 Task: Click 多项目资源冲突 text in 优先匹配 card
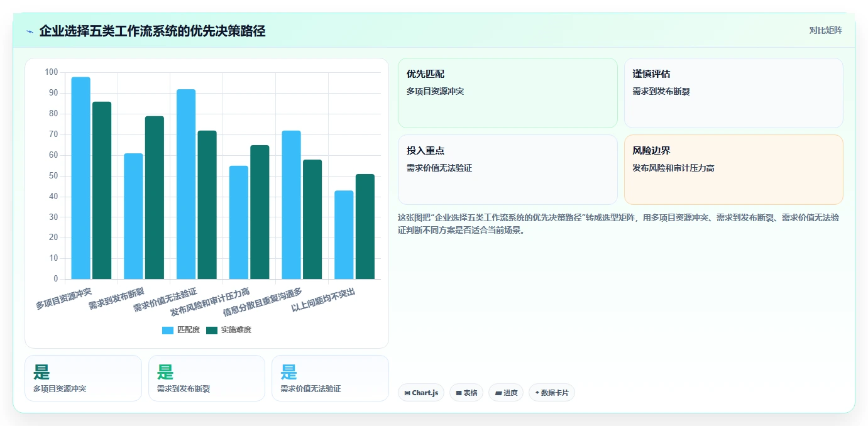pos(435,91)
